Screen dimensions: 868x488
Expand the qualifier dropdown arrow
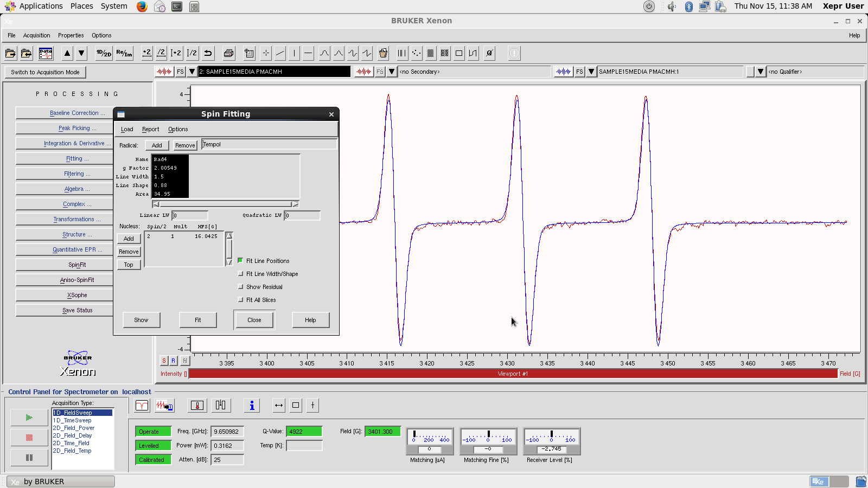pyautogui.click(x=761, y=72)
